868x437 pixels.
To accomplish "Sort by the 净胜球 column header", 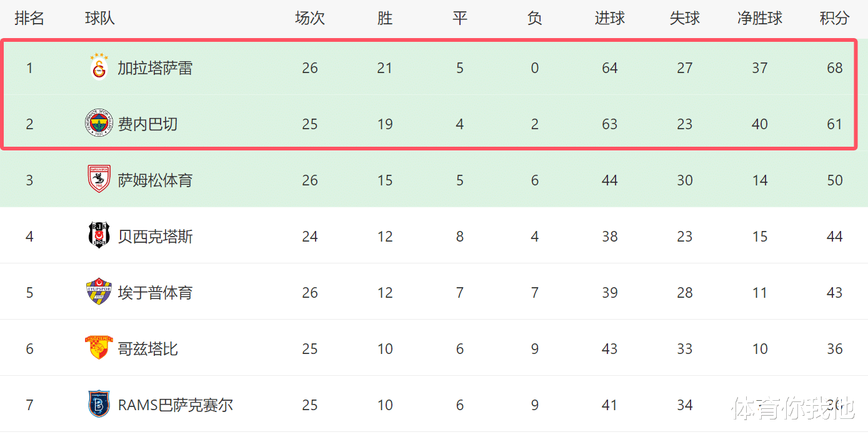I will (x=759, y=19).
